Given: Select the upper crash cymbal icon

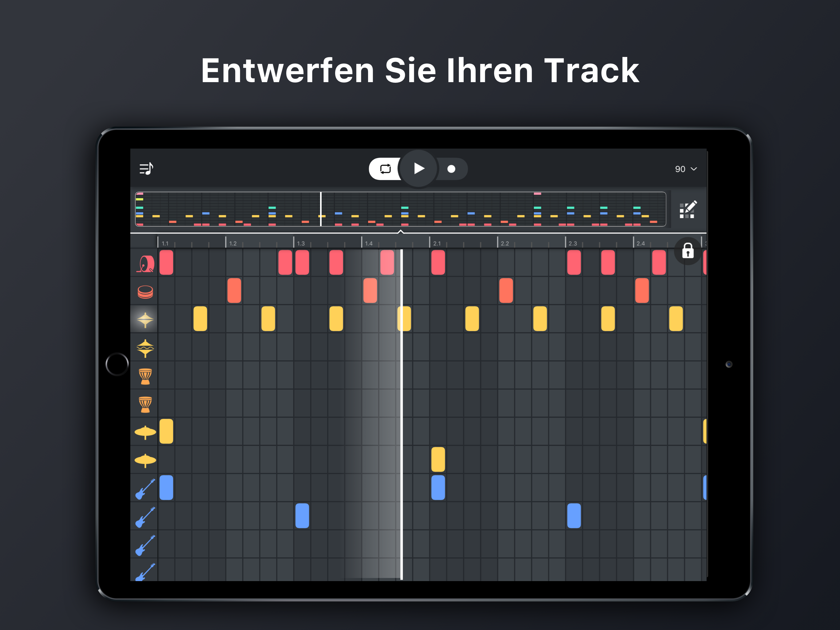Looking at the screenshot, I should (x=145, y=432).
